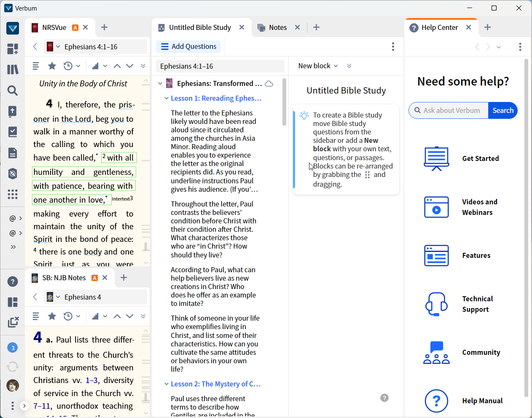This screenshot has width=532, height=418.
Task: Click the Add Questions button
Action: click(188, 46)
